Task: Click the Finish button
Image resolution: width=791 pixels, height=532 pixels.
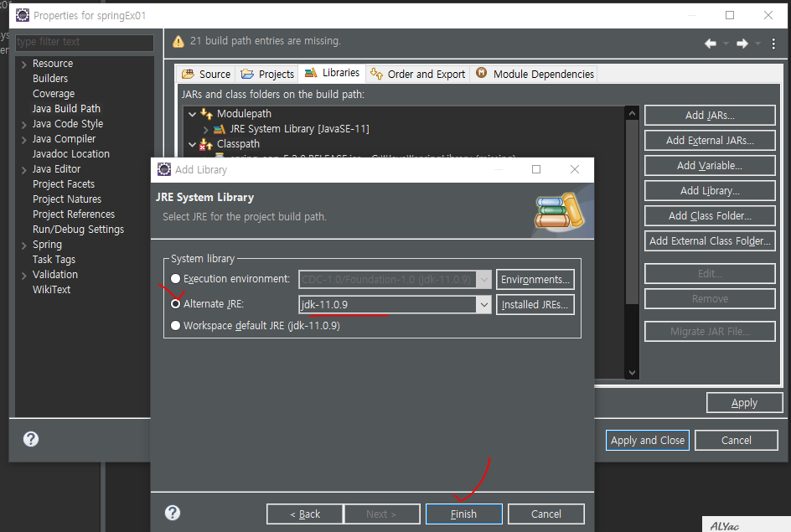Action: tap(463, 514)
